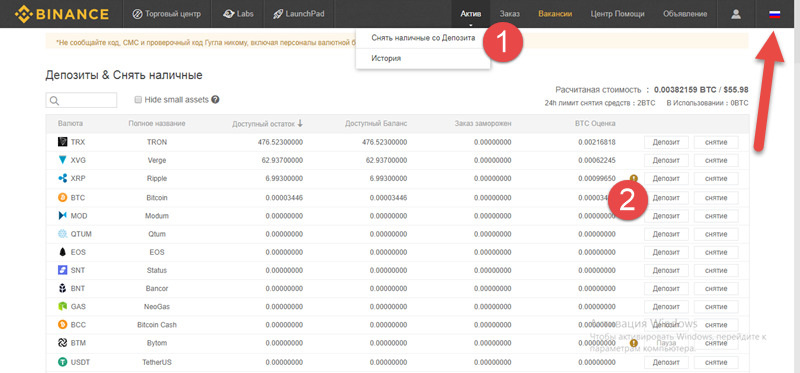Select the Ripple name cell
The height and width of the screenshot is (373, 800).
click(x=156, y=179)
